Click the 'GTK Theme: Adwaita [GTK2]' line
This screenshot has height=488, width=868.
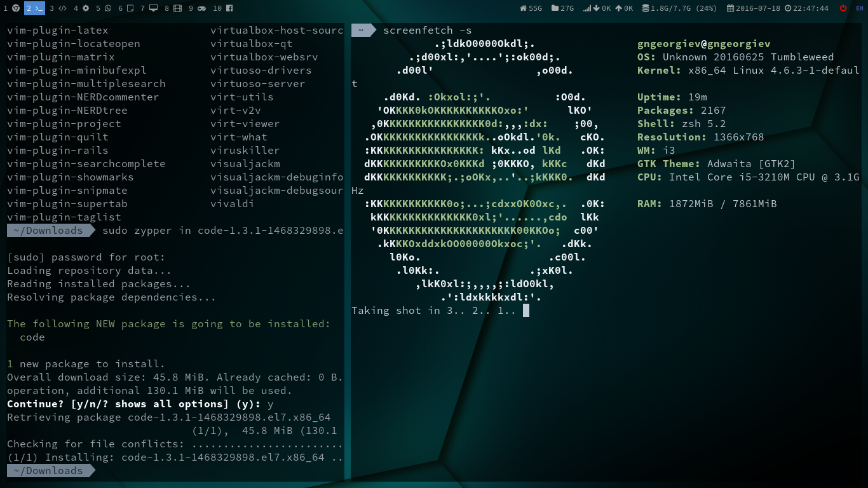coord(717,164)
